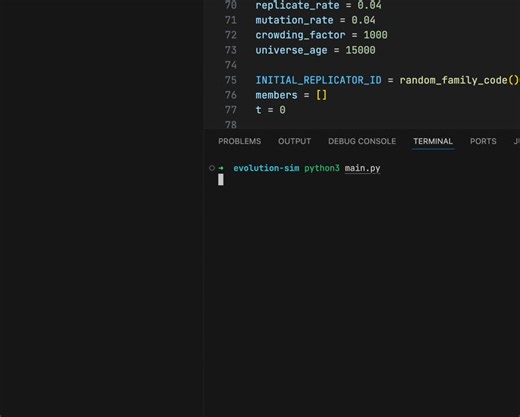Click the replicate_rate variable
Image resolution: width=520 pixels, height=417 pixels.
[297, 5]
